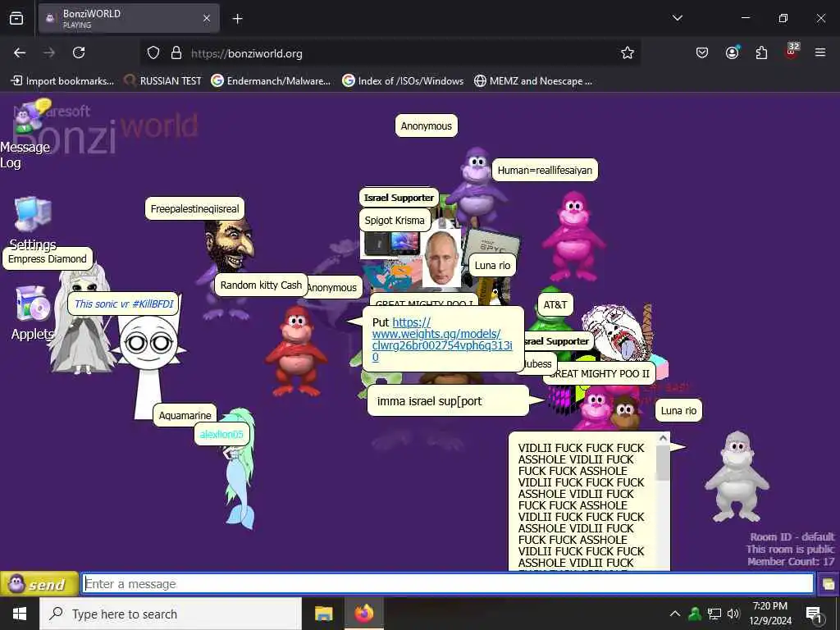Reload the current page

[x=79, y=53]
